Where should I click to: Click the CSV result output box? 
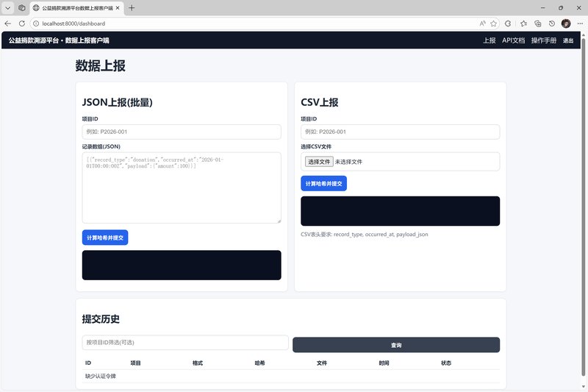point(400,211)
